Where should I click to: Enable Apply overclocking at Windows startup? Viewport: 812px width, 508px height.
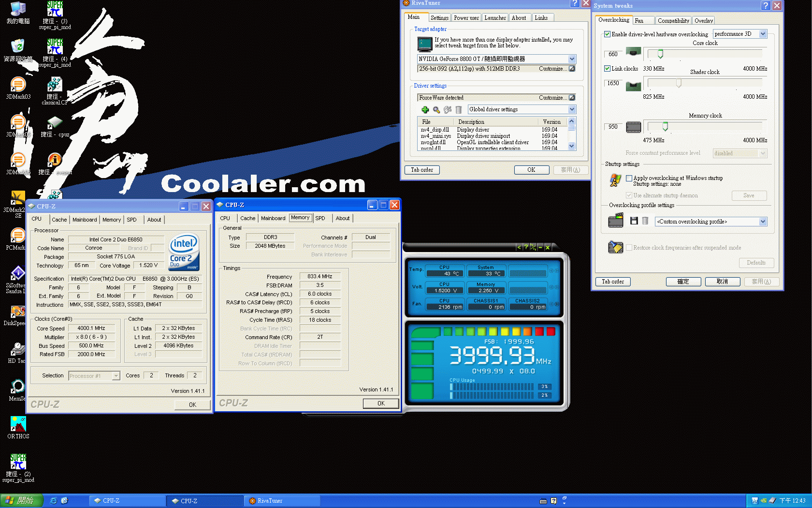(629, 178)
